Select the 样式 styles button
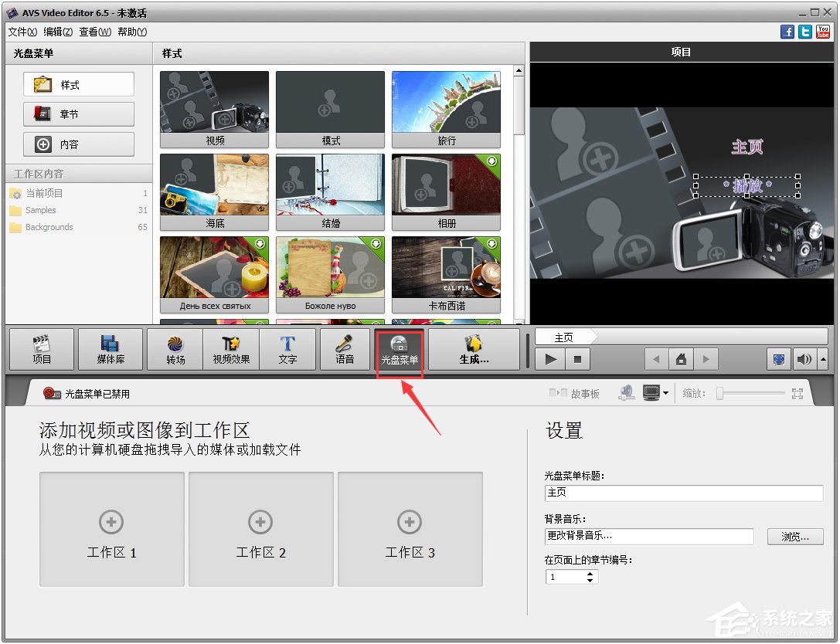This screenshot has height=644, width=840. click(x=79, y=85)
